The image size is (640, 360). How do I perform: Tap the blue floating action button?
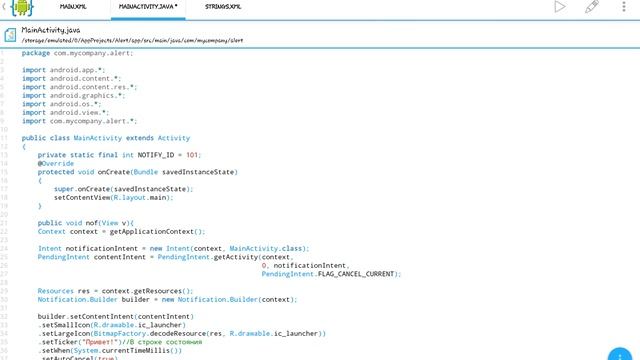click(x=620, y=354)
